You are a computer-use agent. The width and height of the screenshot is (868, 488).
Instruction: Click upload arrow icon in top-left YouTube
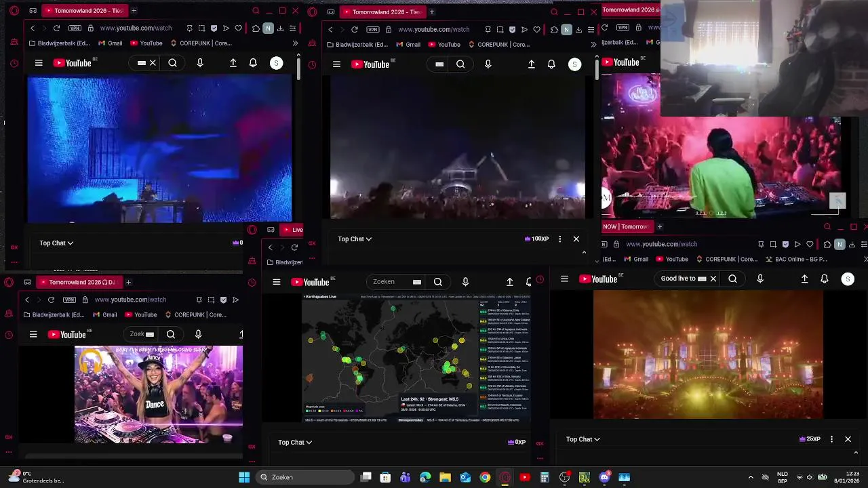(x=233, y=63)
